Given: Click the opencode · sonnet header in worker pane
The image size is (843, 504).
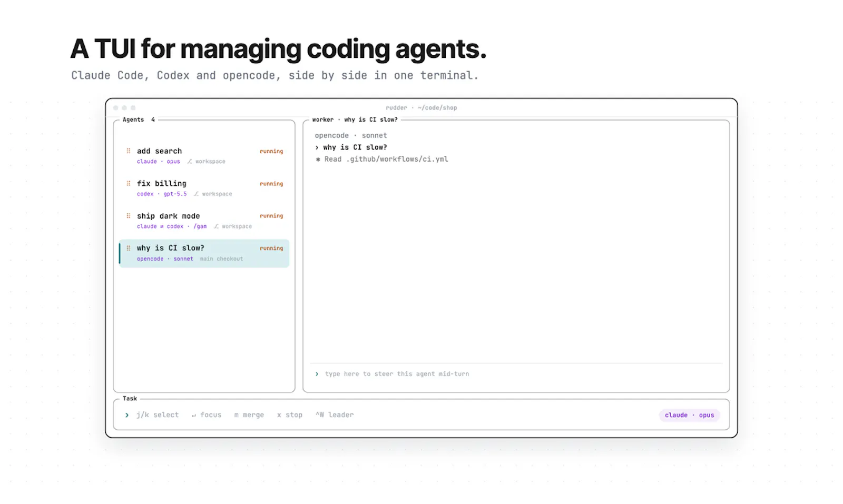Looking at the screenshot, I should (351, 135).
